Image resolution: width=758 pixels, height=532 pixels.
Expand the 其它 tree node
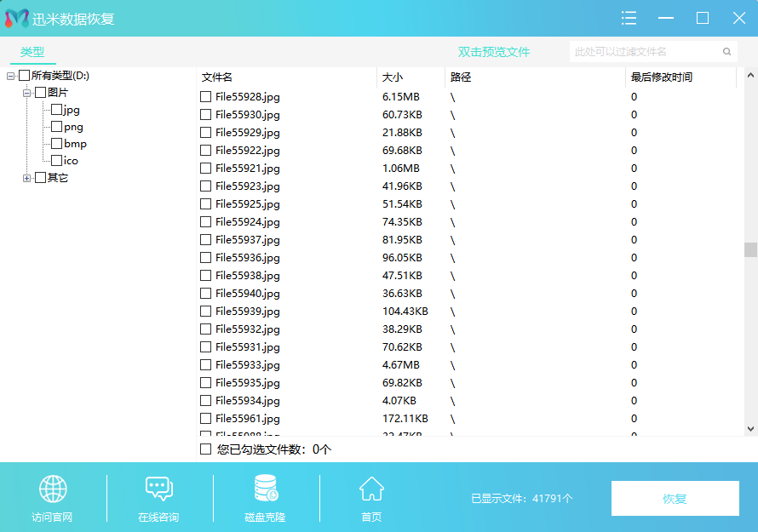(x=27, y=178)
